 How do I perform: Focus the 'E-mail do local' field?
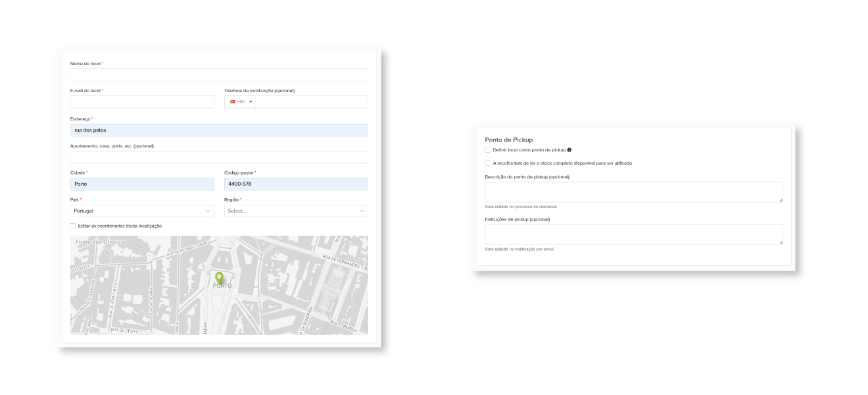(x=142, y=102)
